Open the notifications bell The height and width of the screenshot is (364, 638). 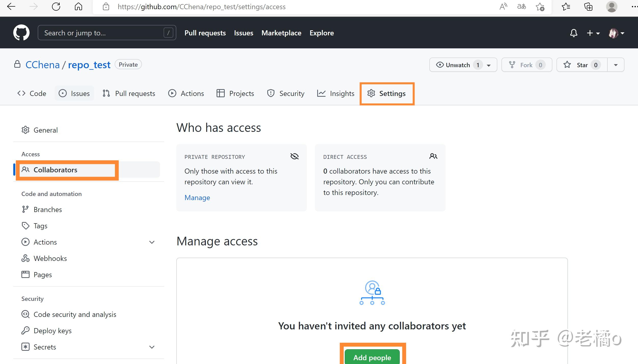pos(574,33)
